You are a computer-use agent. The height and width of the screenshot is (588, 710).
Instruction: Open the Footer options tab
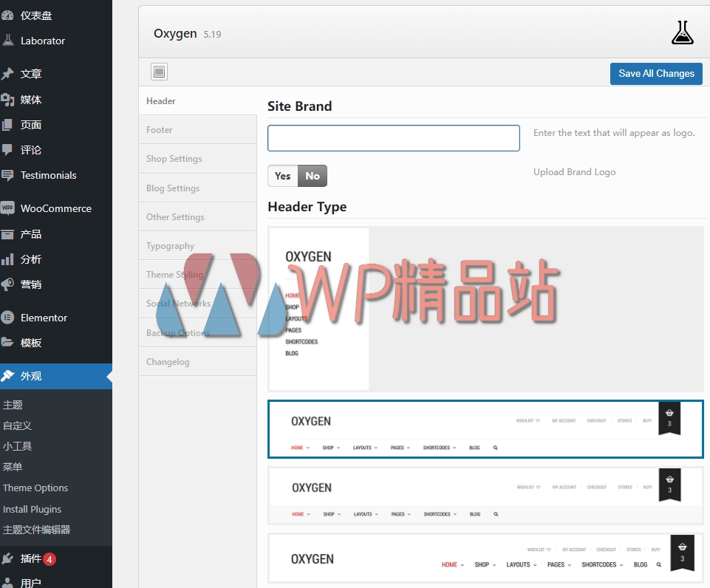click(160, 130)
